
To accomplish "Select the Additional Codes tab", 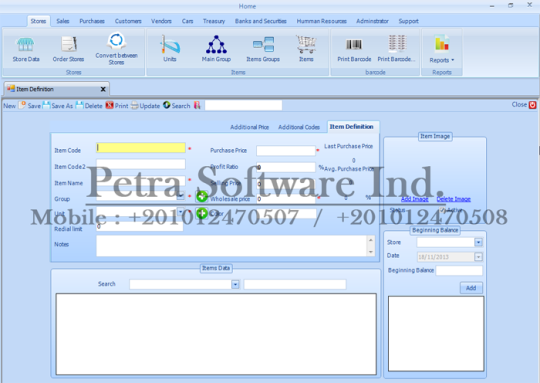I will pyautogui.click(x=299, y=127).
